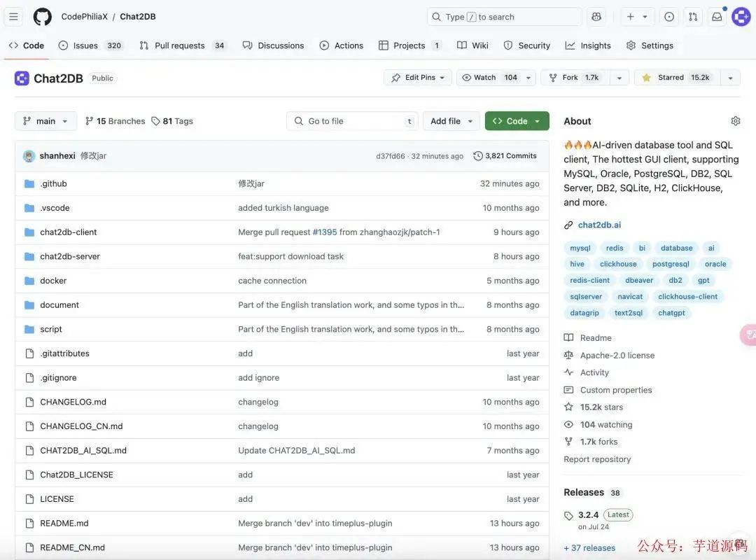
Task: Click the plus create-new icon
Action: (630, 17)
